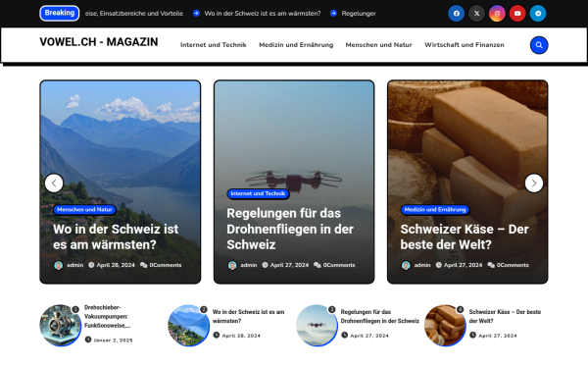Open vacuum pump round thumbnail numbered 1
This screenshot has height=368, width=588.
(61, 325)
